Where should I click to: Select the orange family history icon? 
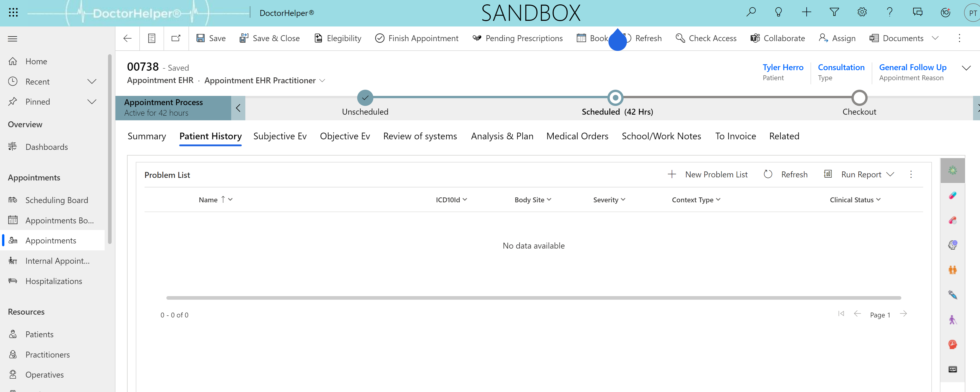(x=952, y=270)
